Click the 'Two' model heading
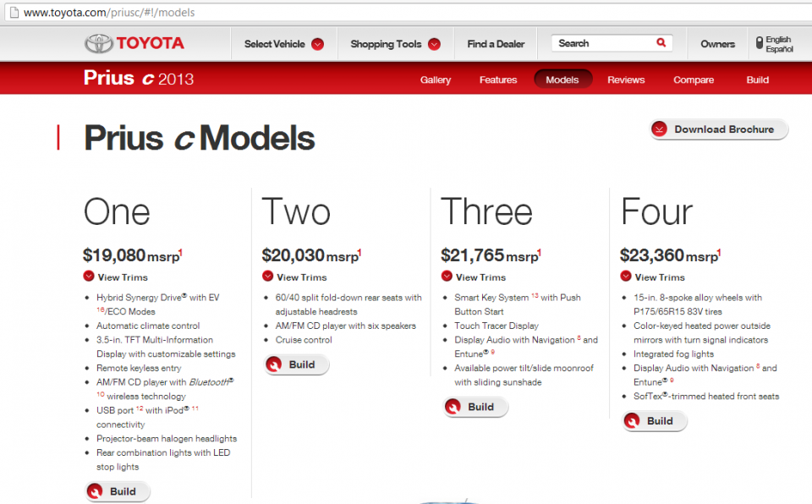 296,212
